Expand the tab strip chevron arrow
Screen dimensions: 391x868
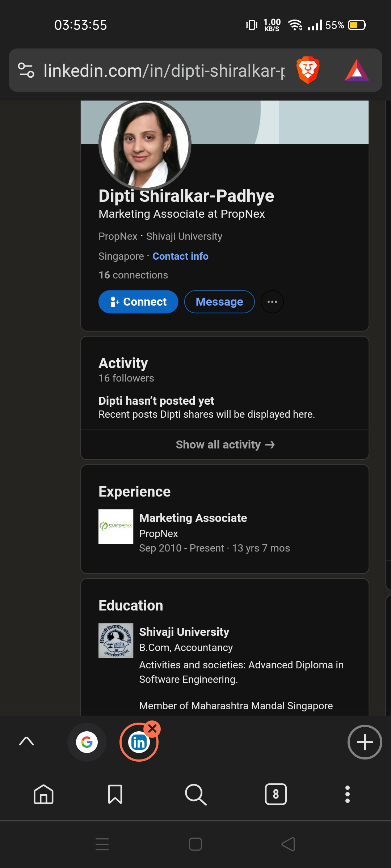(26, 741)
